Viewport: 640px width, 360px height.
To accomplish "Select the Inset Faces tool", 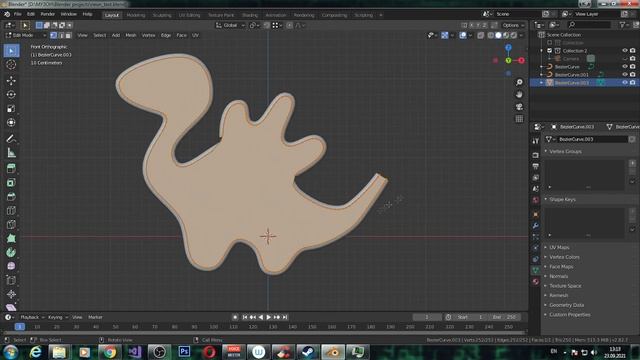I will [11, 182].
